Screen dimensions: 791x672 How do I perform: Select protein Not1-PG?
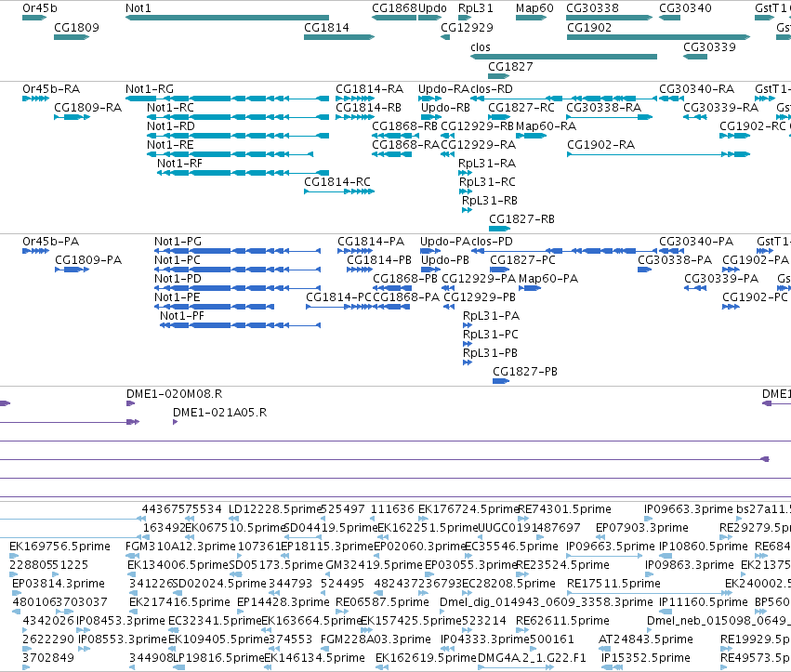178,242
